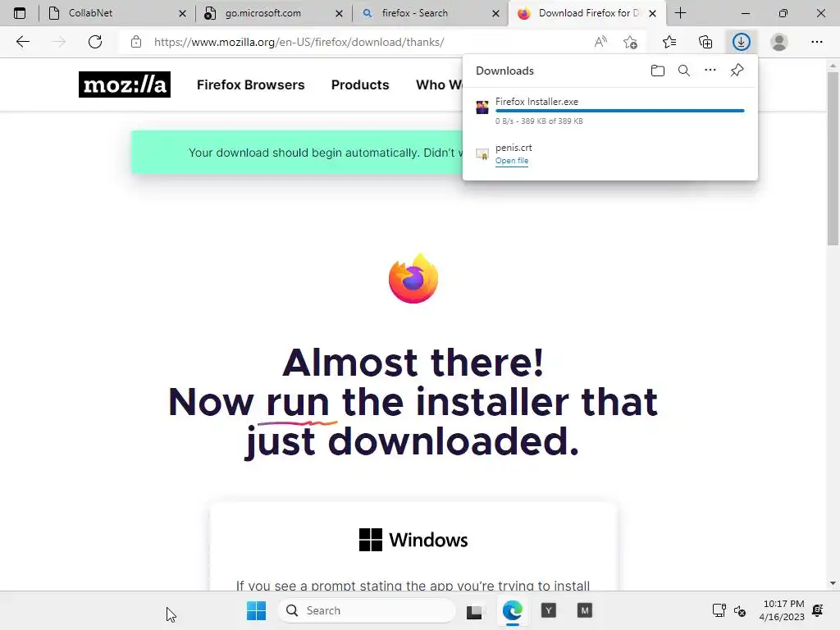
Task: Click the penis.crt certificate file icon
Action: click(482, 154)
